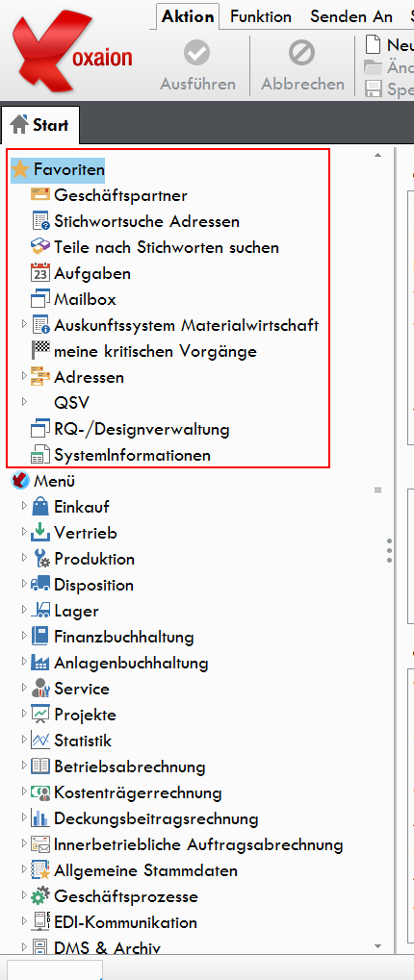414x980 pixels.
Task: Click the navigation tree scrollbar down arrow
Action: [x=377, y=946]
